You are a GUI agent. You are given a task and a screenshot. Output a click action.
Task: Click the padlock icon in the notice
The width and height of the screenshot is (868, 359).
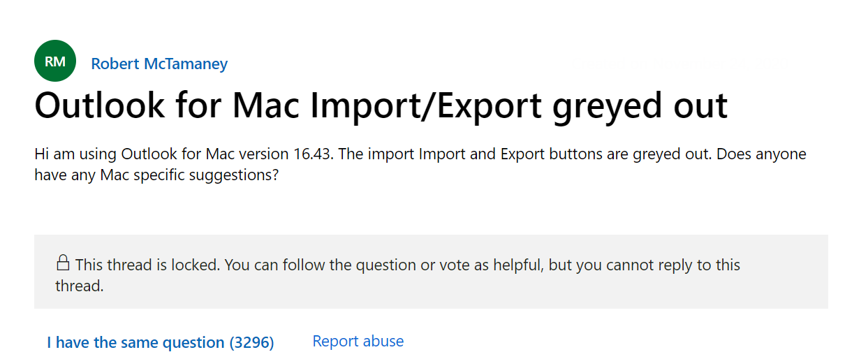[x=63, y=263]
